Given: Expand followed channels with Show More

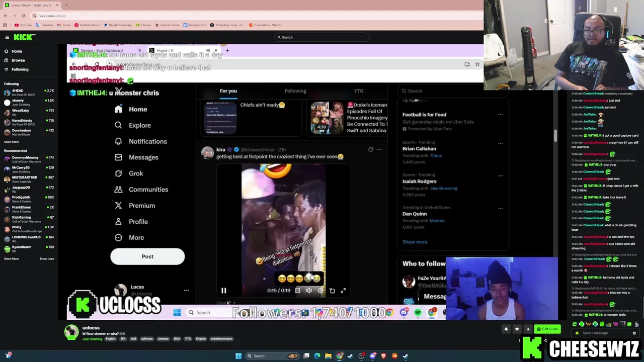Looking at the screenshot, I should 11,142.
